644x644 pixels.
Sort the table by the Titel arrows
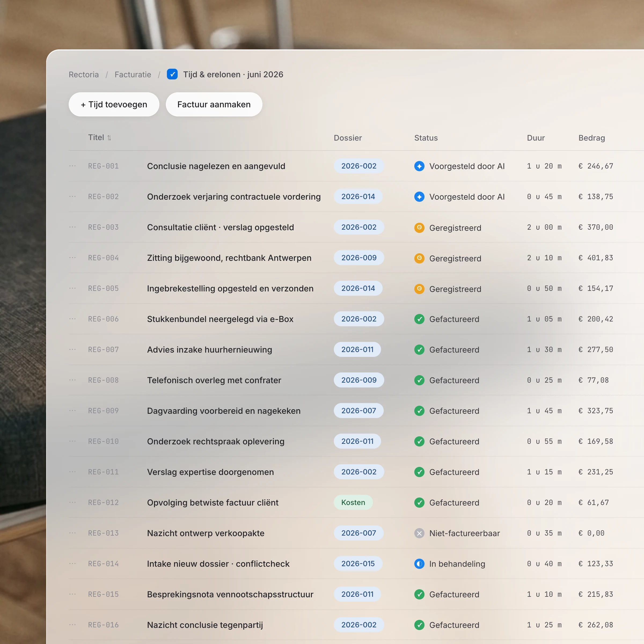tap(109, 138)
